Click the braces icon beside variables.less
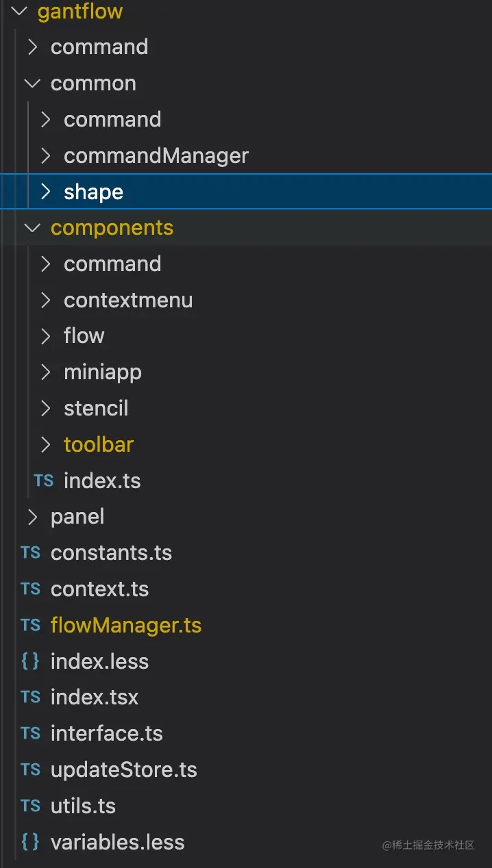This screenshot has height=868, width=492. click(30, 841)
